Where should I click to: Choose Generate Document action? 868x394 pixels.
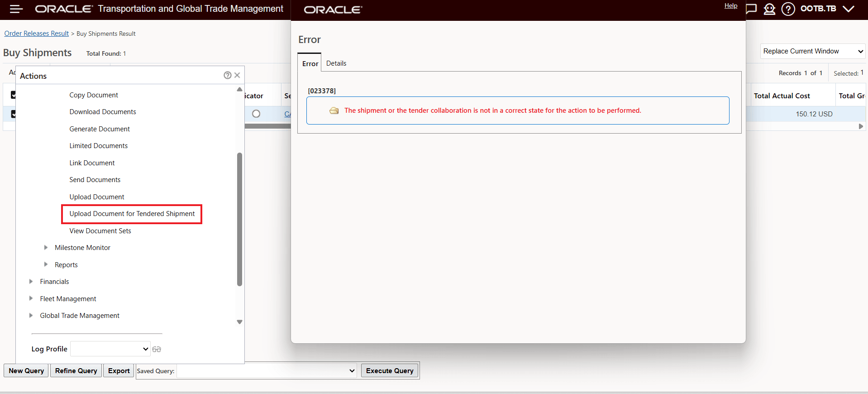[100, 129]
